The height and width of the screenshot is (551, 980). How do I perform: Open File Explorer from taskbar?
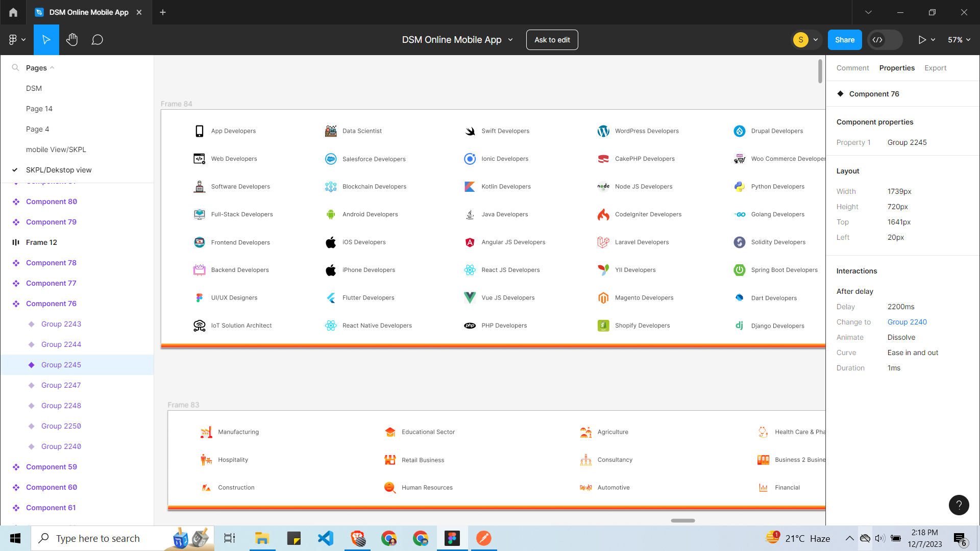(x=262, y=538)
